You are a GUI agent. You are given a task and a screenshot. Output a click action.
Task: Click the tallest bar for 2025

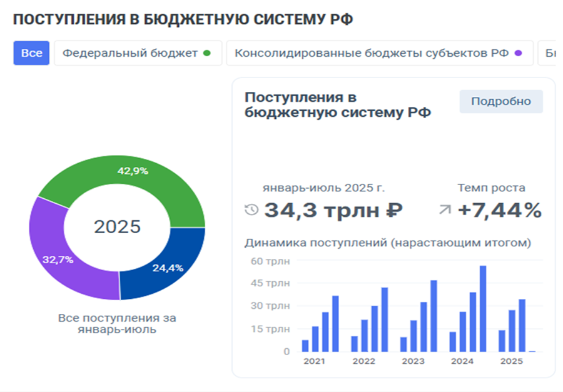522,325
